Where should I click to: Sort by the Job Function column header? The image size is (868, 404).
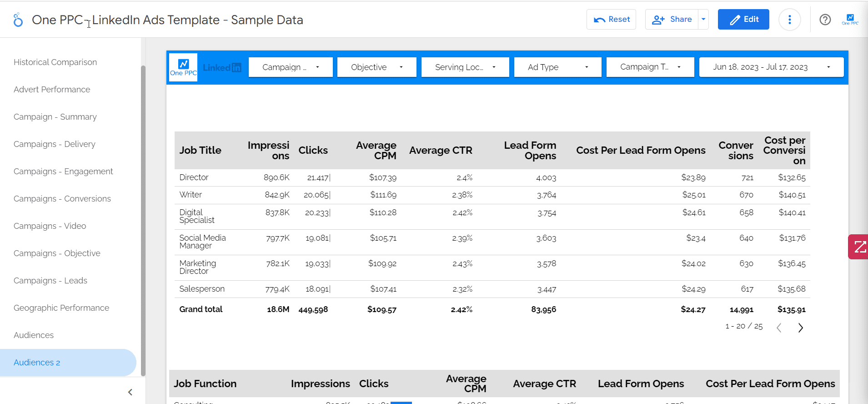pos(205,384)
